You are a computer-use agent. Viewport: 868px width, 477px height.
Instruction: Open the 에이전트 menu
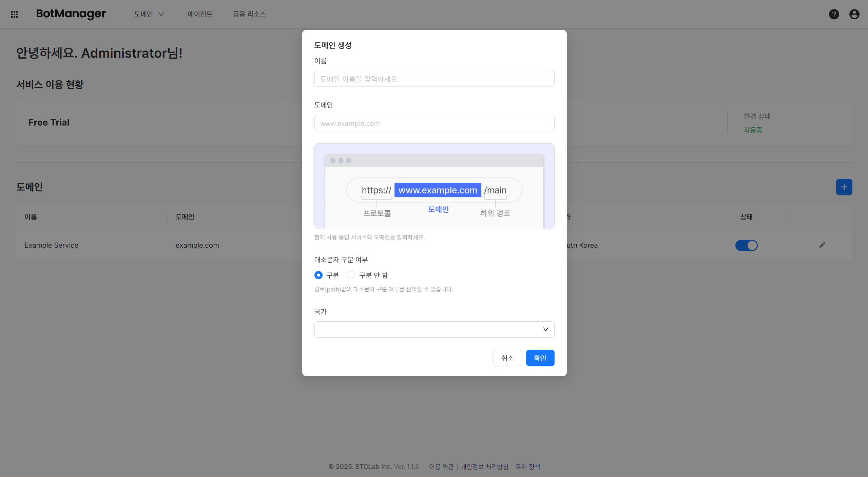point(200,14)
